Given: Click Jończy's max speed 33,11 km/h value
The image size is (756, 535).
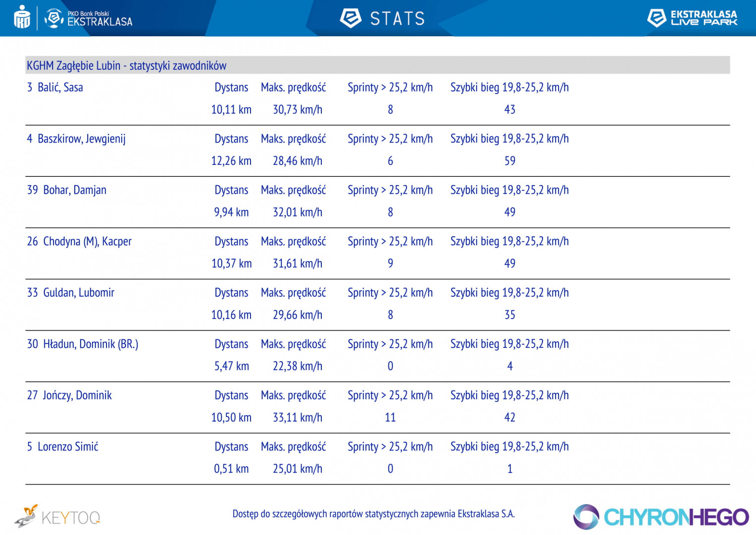Looking at the screenshot, I should tap(298, 418).
